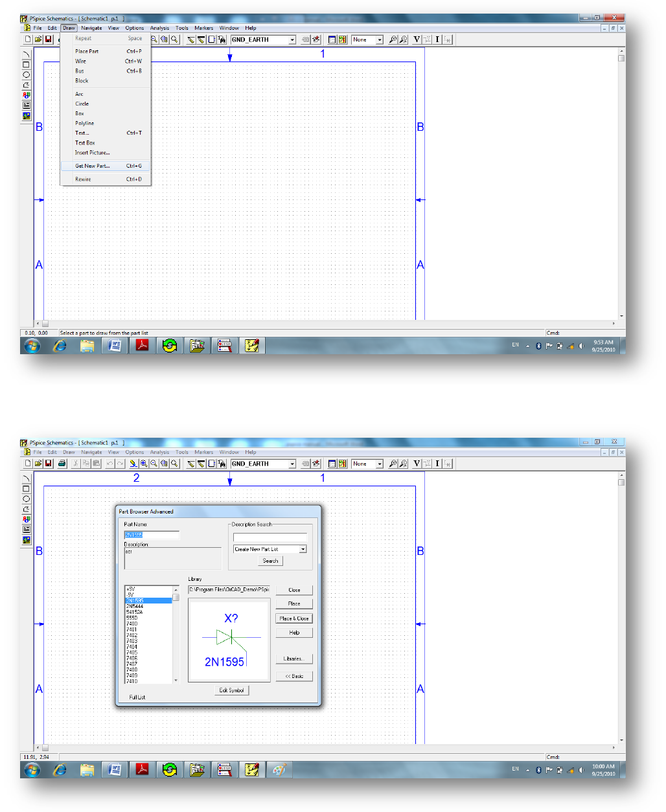
Task: Click Part Name input field
Action: 152,535
